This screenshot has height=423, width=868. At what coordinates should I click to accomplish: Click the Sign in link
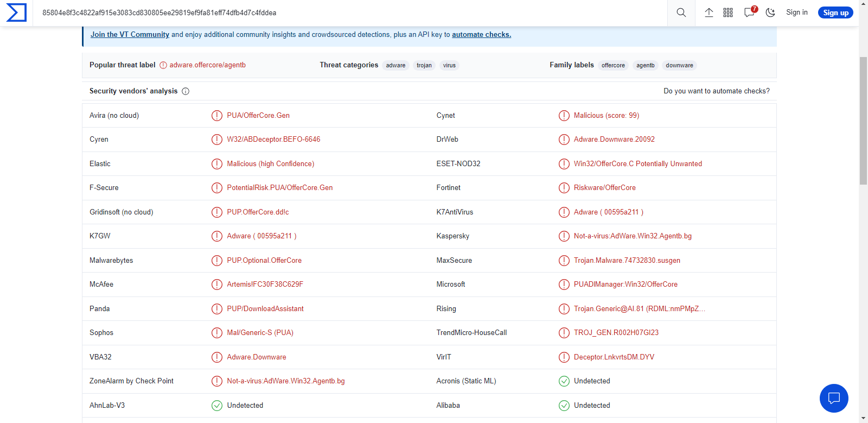(x=797, y=12)
